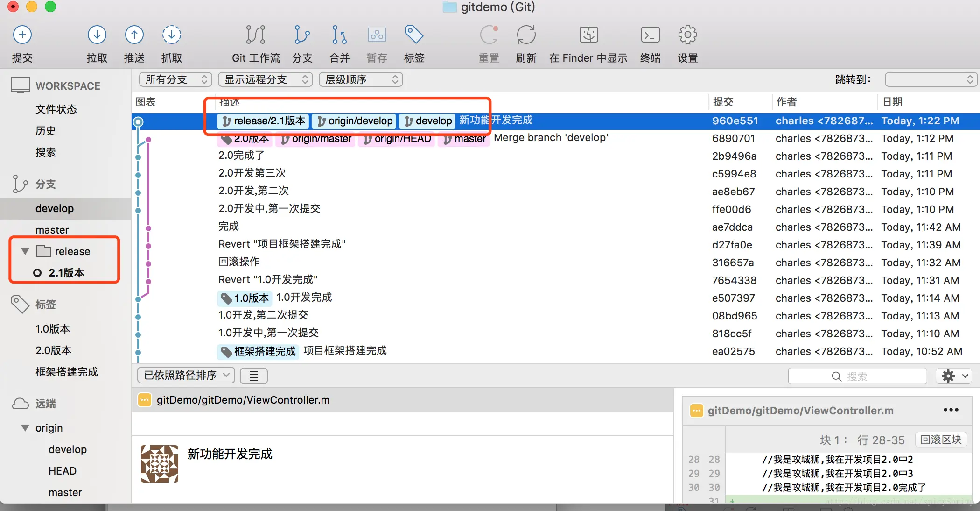Select the master branch in sidebar
The height and width of the screenshot is (511, 980).
click(x=52, y=230)
